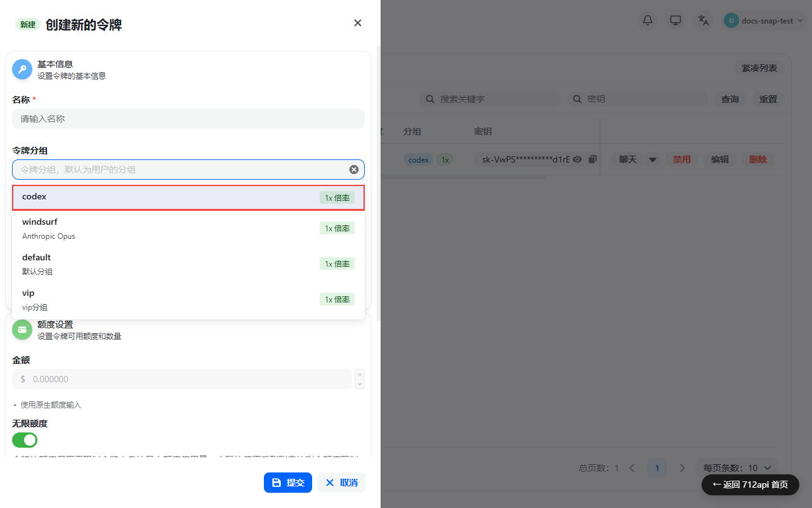Click page number 1

coord(657,468)
